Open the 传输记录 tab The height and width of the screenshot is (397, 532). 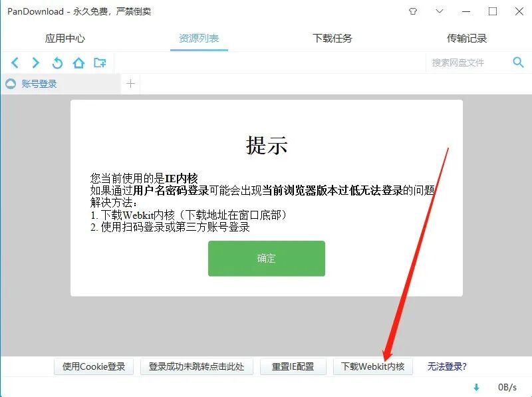(467, 39)
